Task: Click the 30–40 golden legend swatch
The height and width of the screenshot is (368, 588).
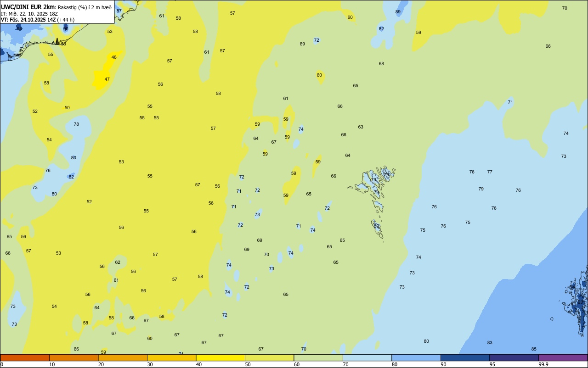Action: pyautogui.click(x=171, y=357)
